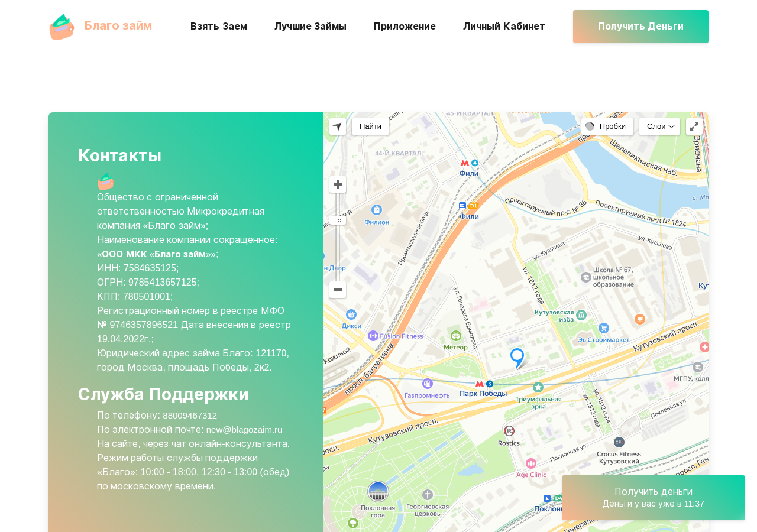This screenshot has width=757, height=532.
Task: Click the ИНН: 7584635125 text
Action: point(138,268)
